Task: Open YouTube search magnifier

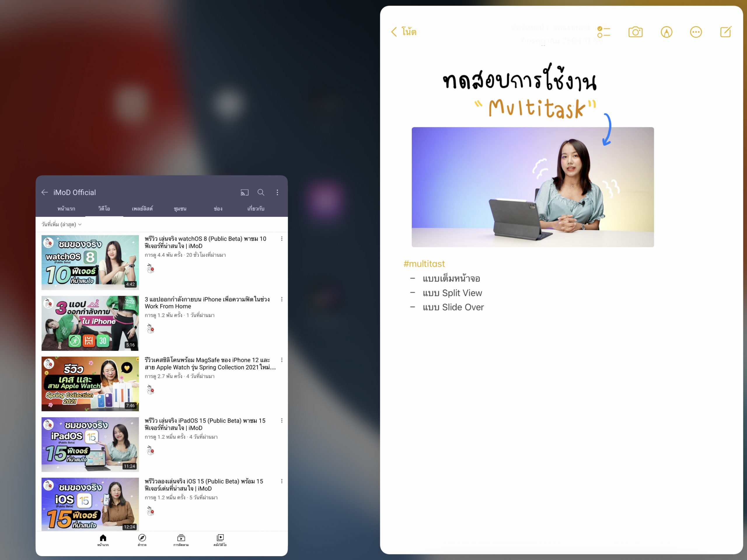Action: click(261, 193)
